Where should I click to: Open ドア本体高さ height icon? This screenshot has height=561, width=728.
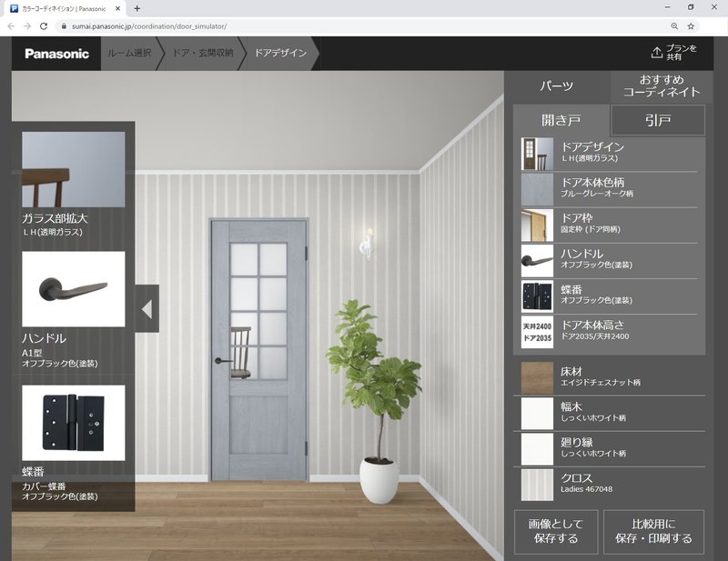coord(537,332)
